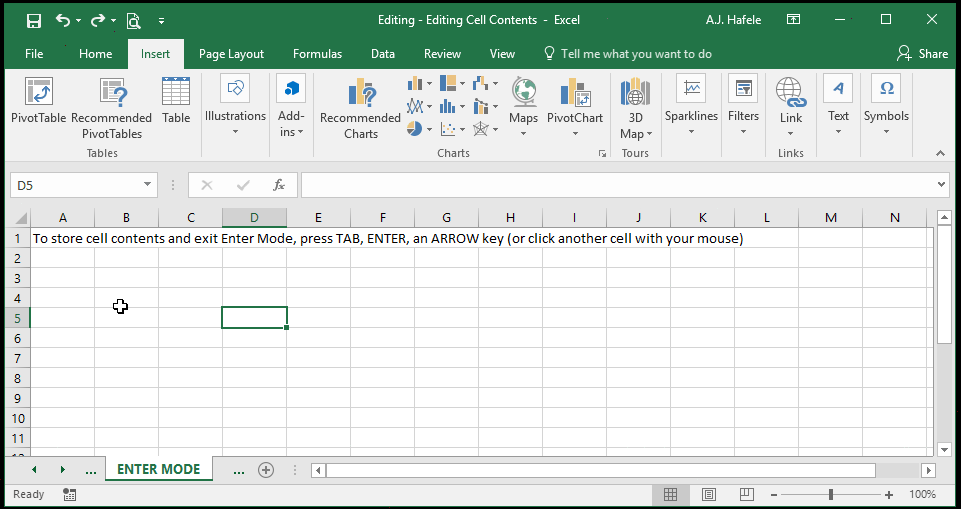This screenshot has width=961, height=509.
Task: Open the Charts dialog launcher
Action: coord(602,154)
